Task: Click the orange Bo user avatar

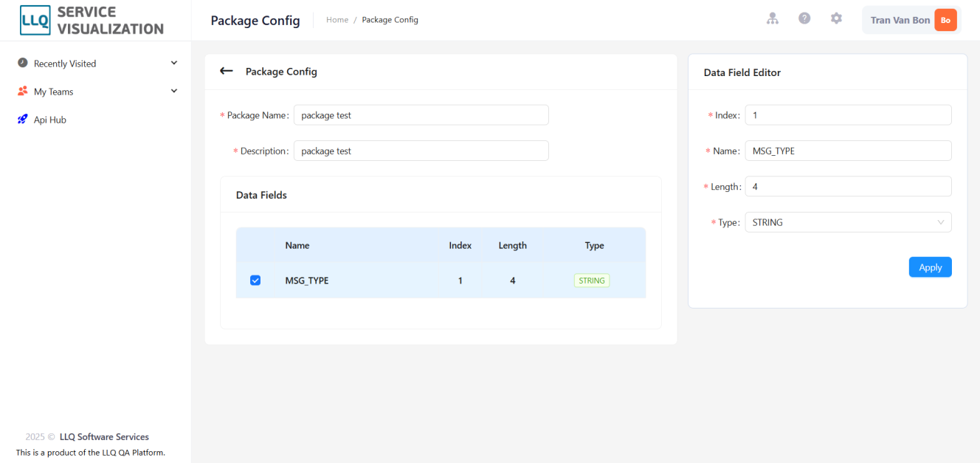Action: point(945,20)
